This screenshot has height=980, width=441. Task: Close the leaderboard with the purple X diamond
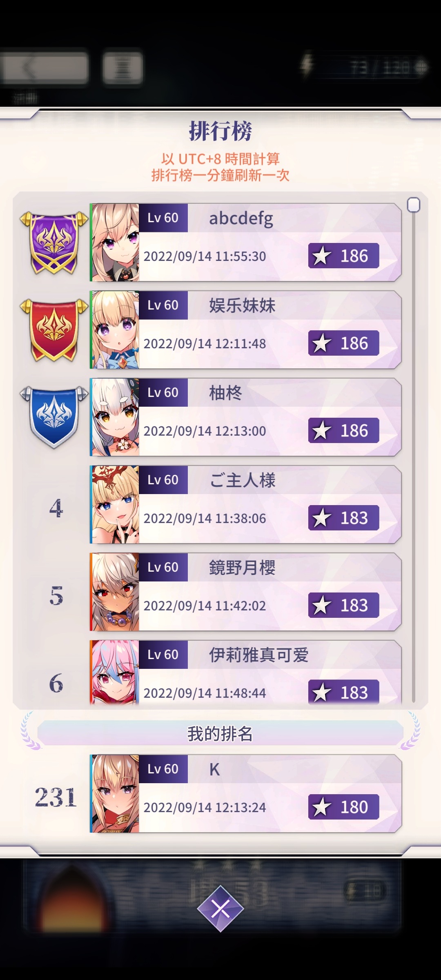coord(220,909)
